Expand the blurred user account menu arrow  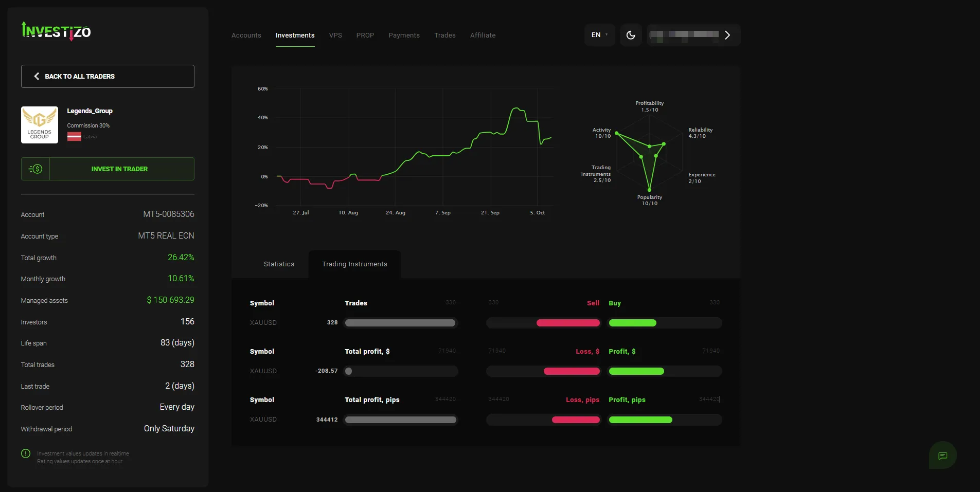[x=727, y=35]
